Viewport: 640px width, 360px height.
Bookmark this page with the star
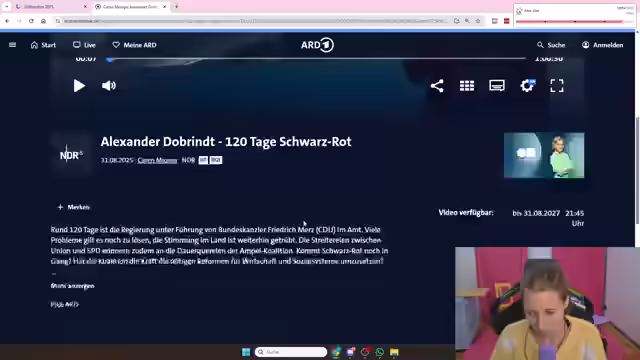tap(478, 21)
